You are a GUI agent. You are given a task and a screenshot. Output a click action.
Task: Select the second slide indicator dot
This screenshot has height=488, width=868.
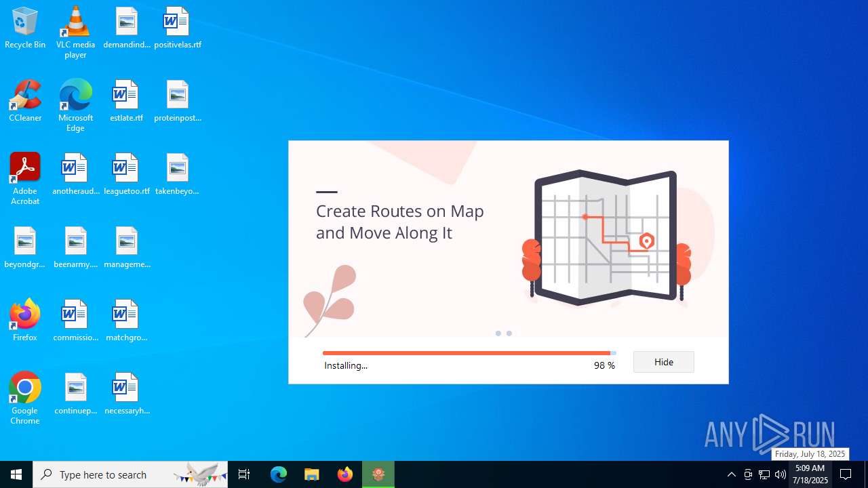click(509, 333)
